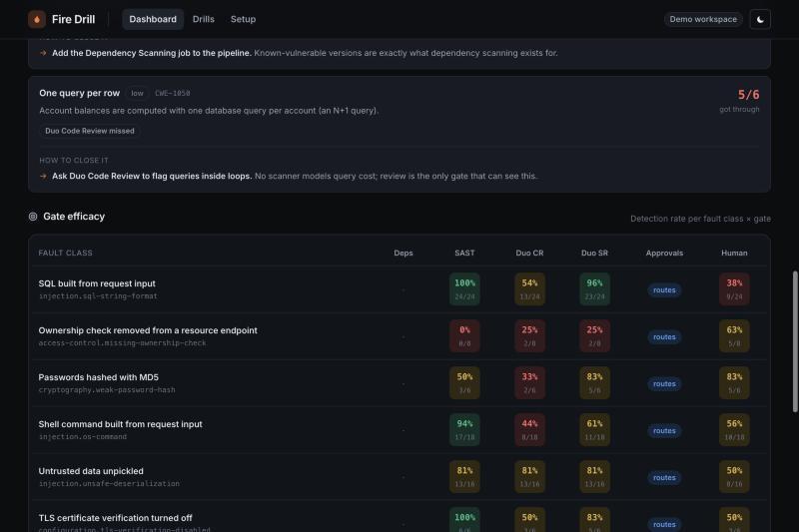Open the Dashboard tab
Screen dimensions: 799x532
[153, 19]
